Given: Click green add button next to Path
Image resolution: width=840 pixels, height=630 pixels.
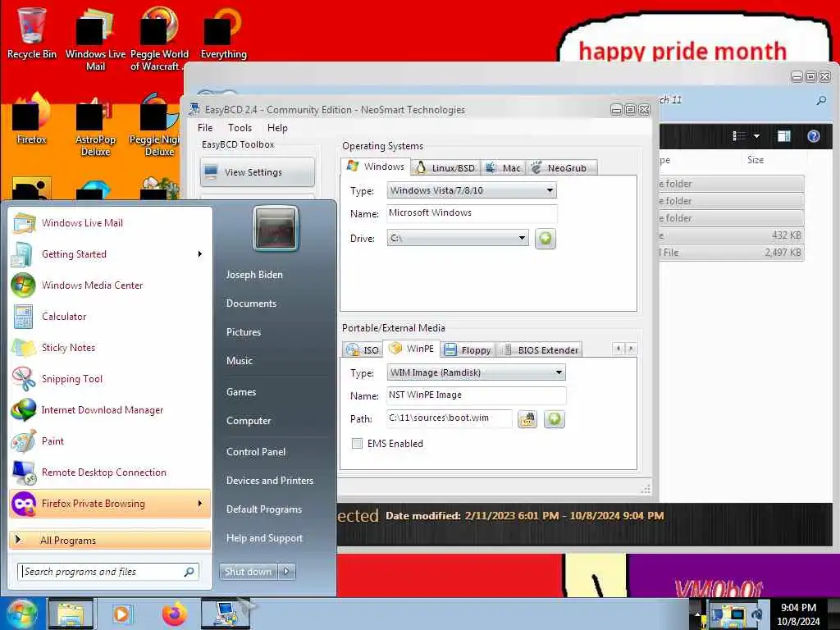Looking at the screenshot, I should coord(555,419).
